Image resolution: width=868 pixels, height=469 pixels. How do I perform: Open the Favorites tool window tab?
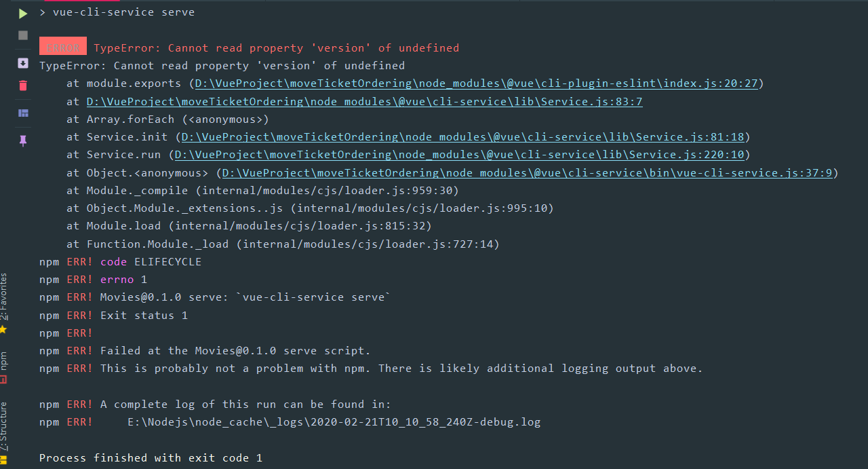click(4, 296)
